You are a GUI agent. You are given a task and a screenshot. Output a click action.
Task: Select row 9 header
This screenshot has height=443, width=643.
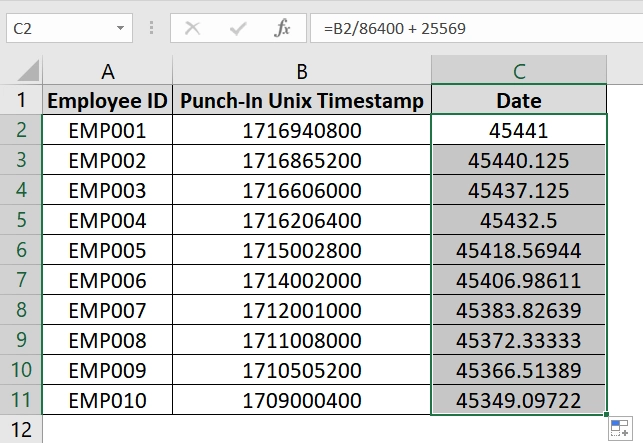click(x=21, y=339)
